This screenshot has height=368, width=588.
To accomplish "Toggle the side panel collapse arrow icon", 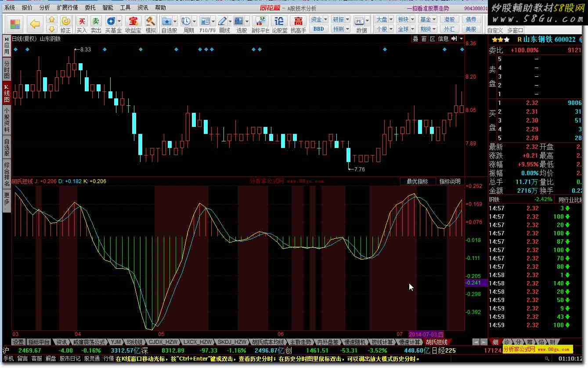I will 455,39.
